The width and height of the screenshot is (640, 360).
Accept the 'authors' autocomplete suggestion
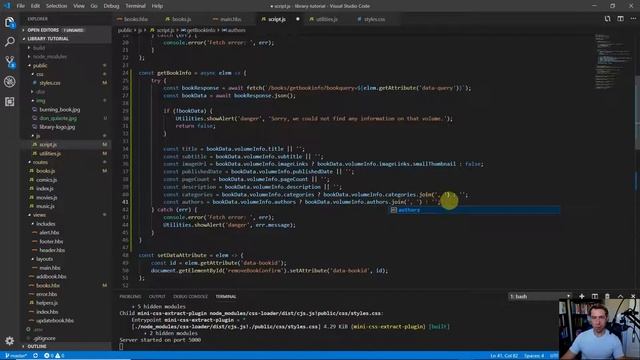(x=474, y=210)
